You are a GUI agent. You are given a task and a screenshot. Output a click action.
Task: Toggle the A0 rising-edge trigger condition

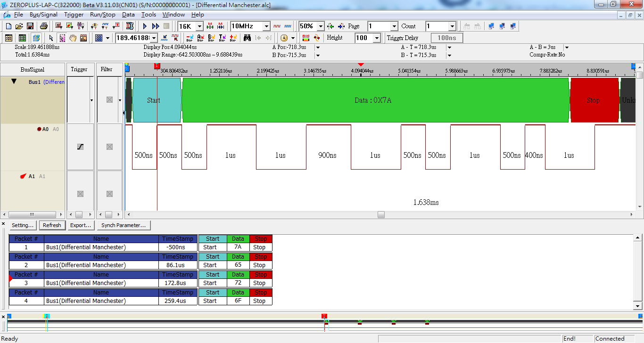pos(80,147)
